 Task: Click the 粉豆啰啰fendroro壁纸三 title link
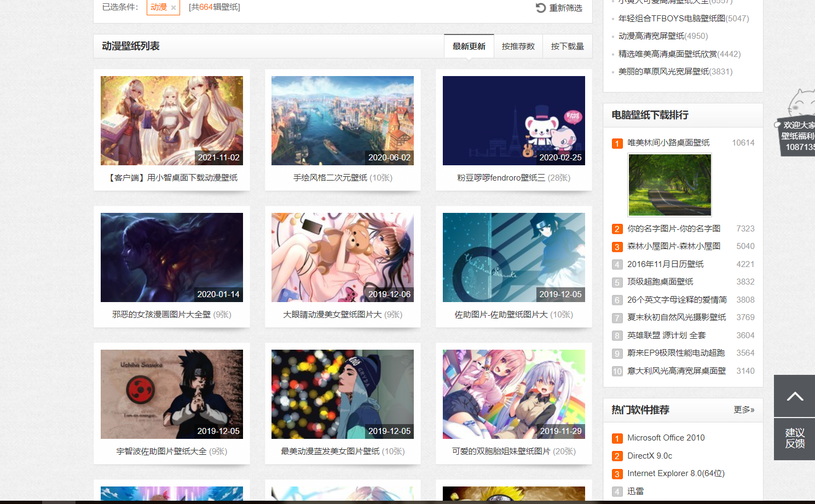(x=501, y=178)
